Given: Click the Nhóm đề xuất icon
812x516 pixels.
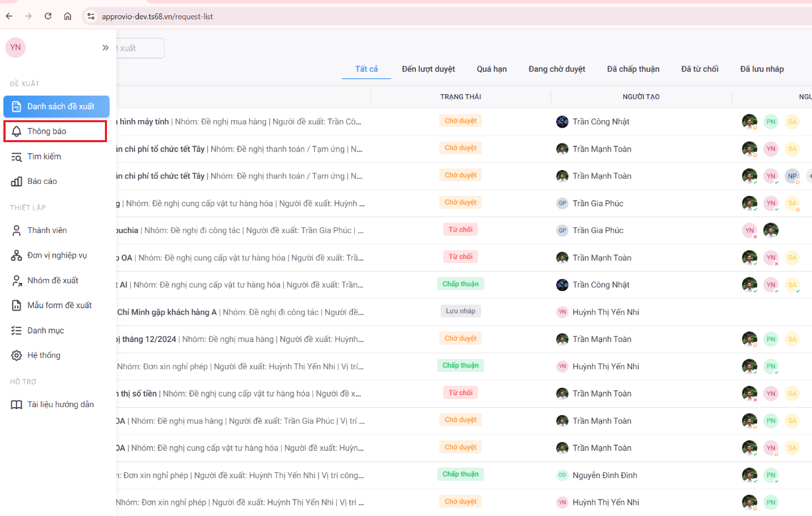Looking at the screenshot, I should click(17, 281).
